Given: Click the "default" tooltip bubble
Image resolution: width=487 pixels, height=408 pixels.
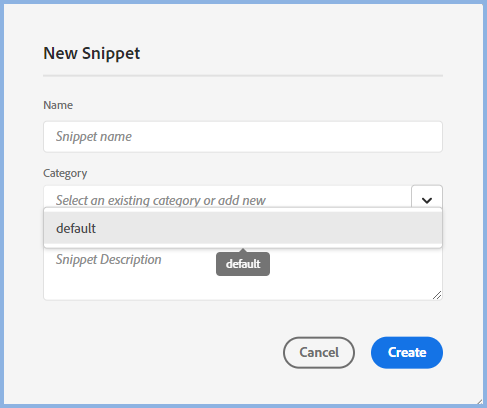Looking at the screenshot, I should (x=243, y=264).
